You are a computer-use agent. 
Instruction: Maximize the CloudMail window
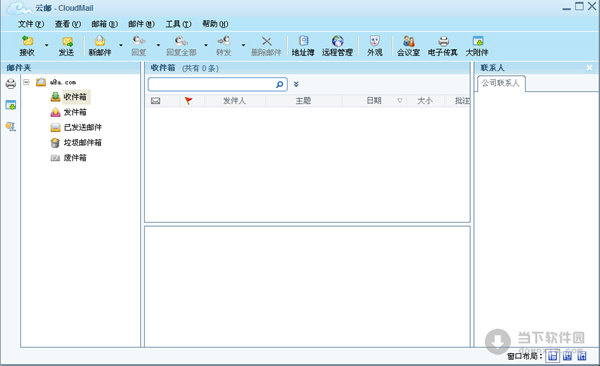click(579, 6)
